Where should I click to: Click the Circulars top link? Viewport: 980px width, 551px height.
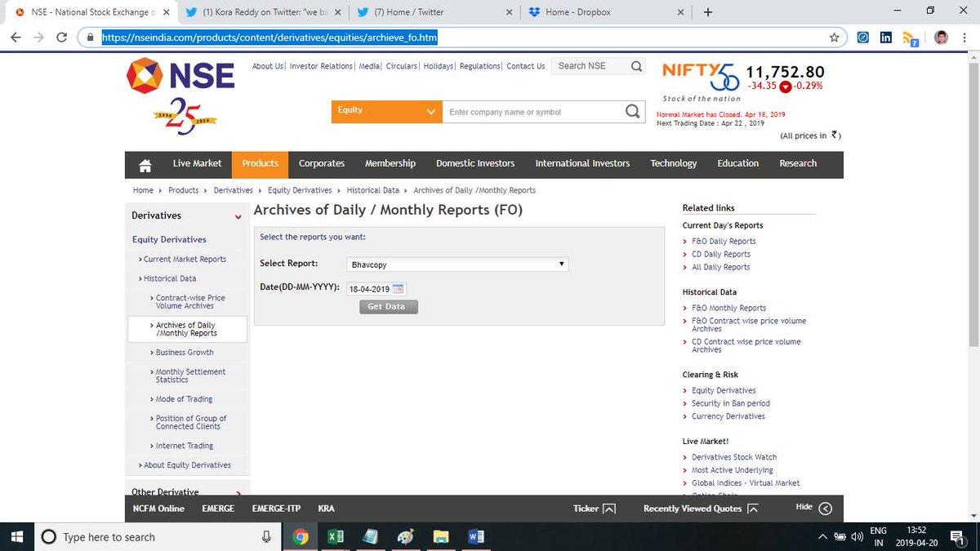tap(402, 66)
